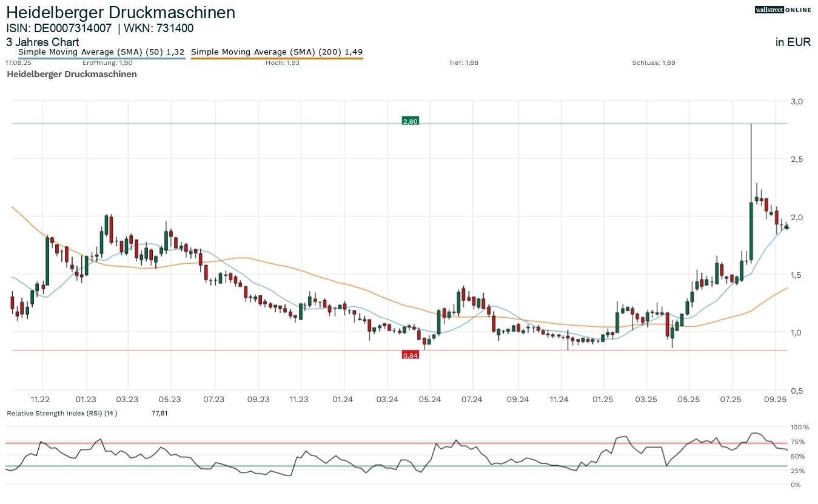The height and width of the screenshot is (504, 818).
Task: Click the 0,5 price axis label
Action: 797,391
